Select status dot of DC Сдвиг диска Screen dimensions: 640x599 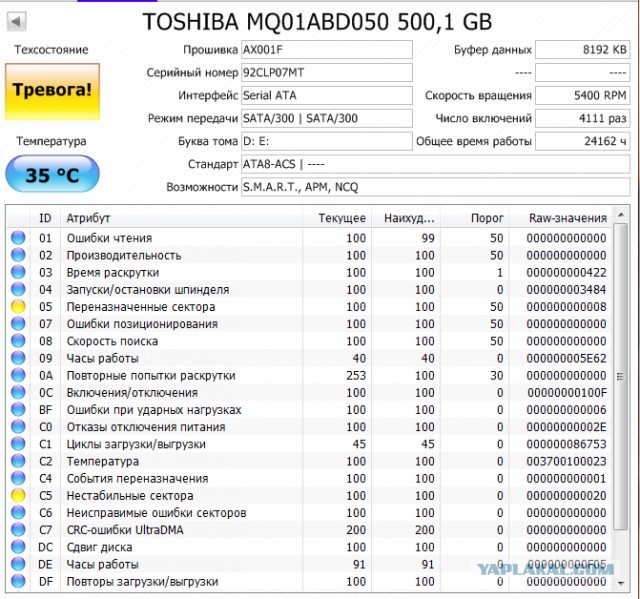pos(18,547)
